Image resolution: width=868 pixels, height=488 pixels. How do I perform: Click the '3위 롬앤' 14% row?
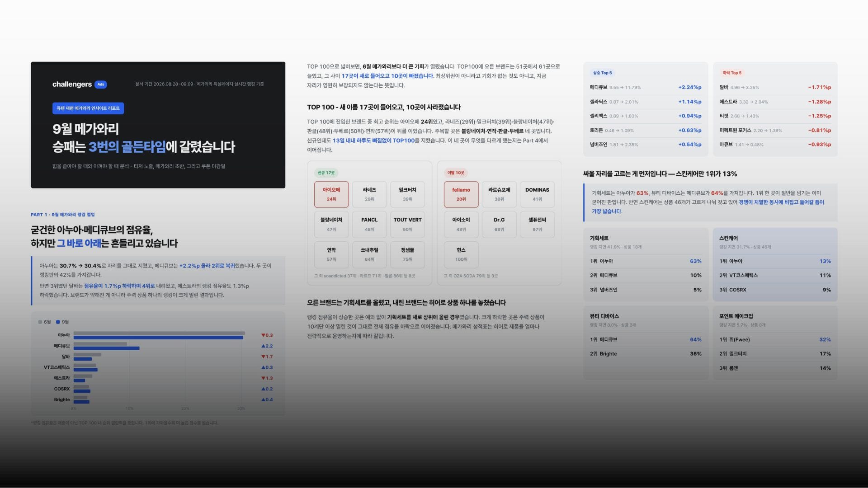[775, 368]
